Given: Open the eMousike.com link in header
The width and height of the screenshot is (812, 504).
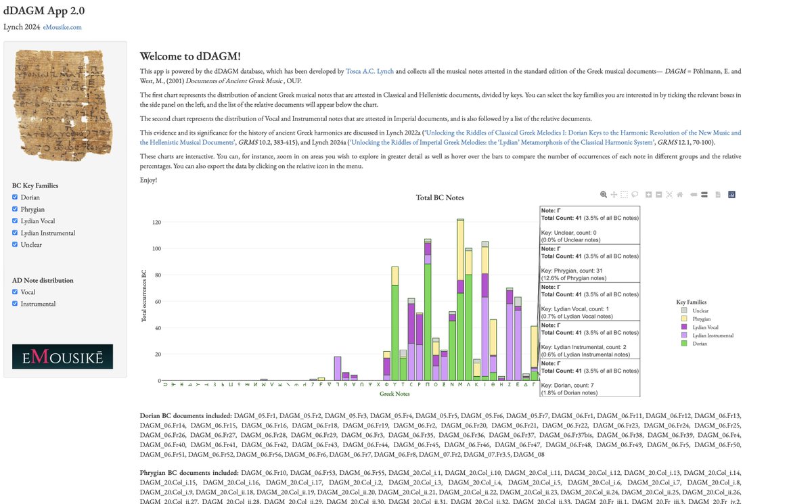Looking at the screenshot, I should point(62,27).
